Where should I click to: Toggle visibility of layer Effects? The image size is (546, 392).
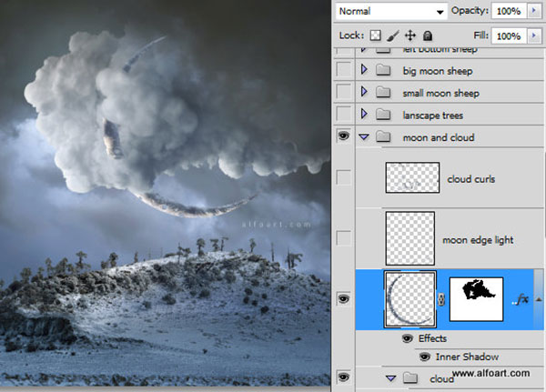tap(408, 338)
